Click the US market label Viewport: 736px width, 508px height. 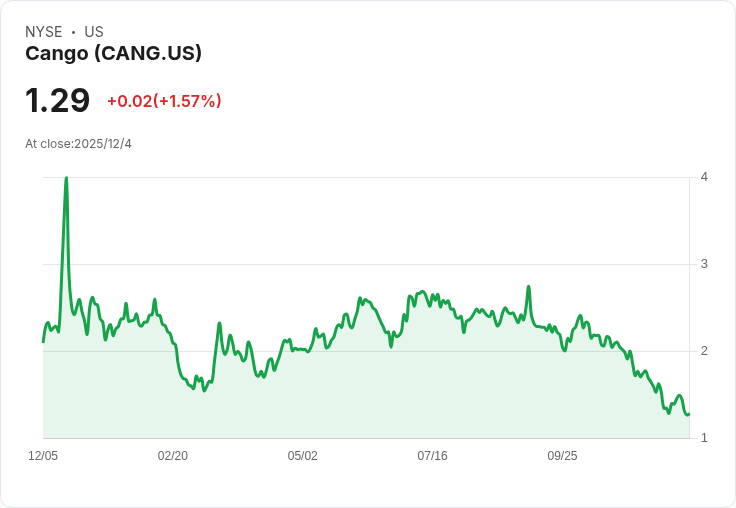click(94, 32)
